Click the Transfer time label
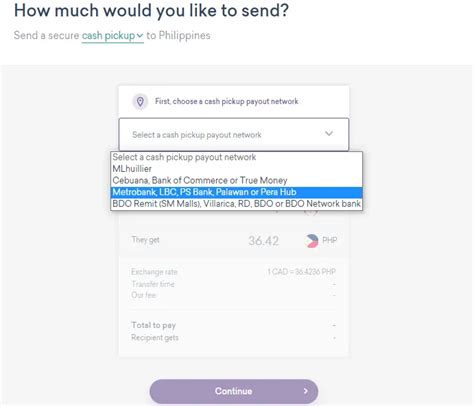The width and height of the screenshot is (474, 406). (x=153, y=284)
